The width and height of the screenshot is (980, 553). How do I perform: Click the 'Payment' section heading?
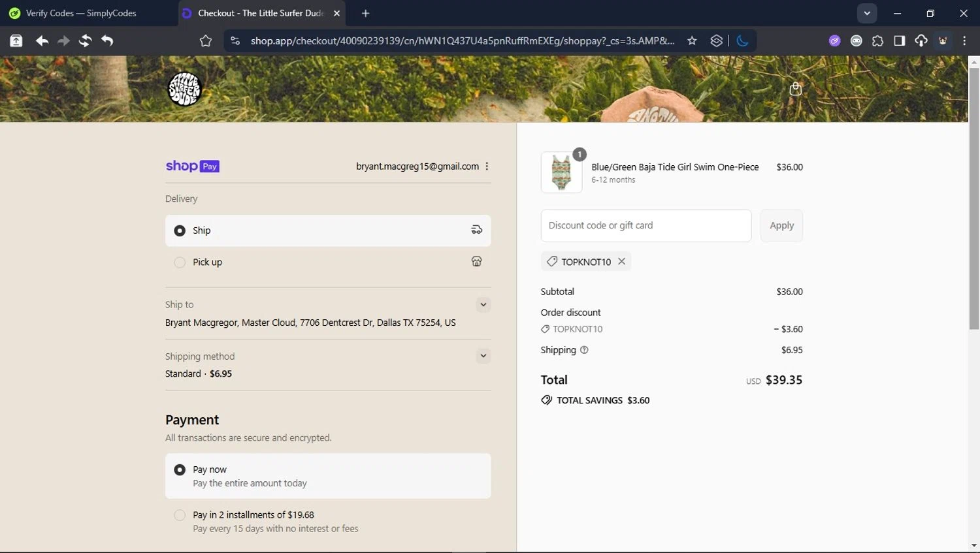[x=192, y=420]
